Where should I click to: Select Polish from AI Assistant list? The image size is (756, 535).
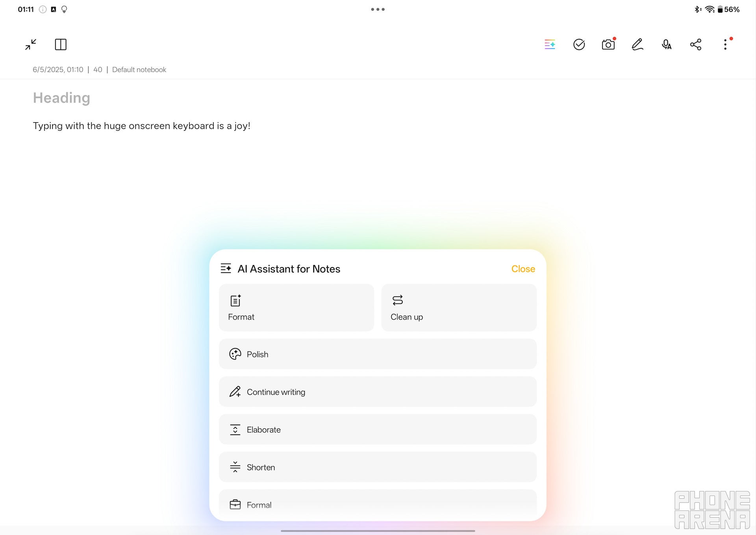[x=377, y=354]
